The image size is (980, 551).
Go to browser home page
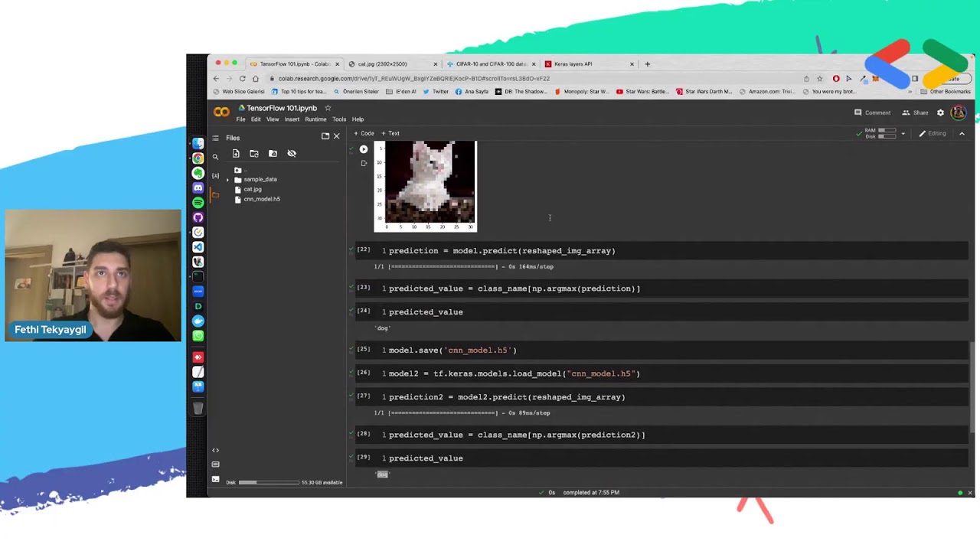click(256, 79)
